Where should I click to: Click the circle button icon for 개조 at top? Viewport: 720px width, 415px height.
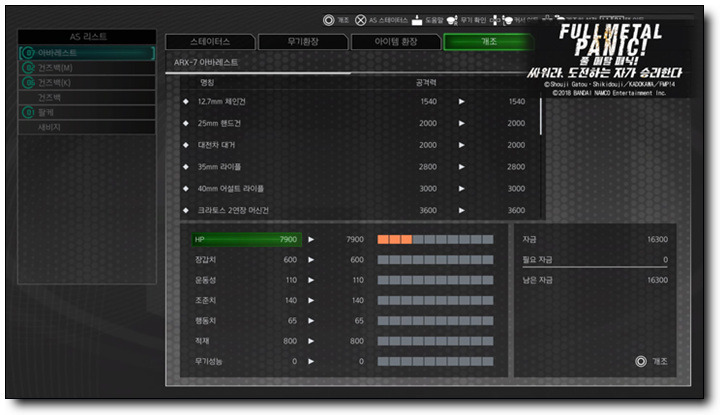point(328,20)
